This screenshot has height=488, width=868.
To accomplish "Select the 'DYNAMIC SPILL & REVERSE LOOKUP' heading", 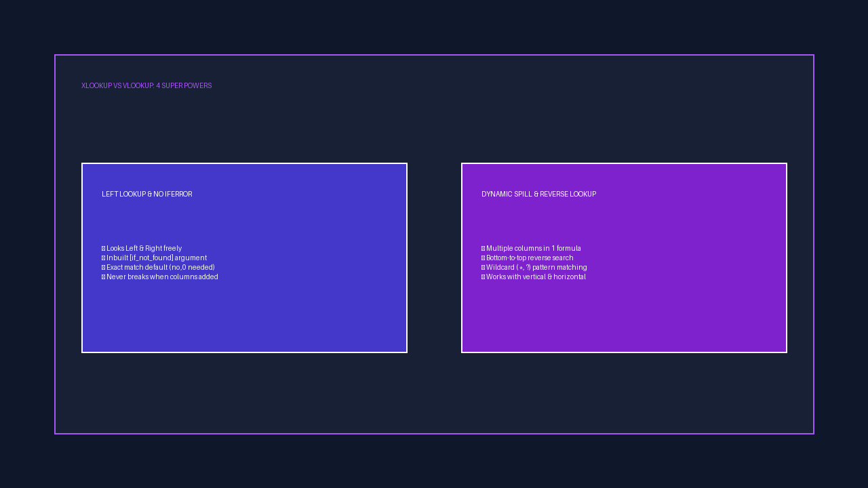I will tap(539, 195).
